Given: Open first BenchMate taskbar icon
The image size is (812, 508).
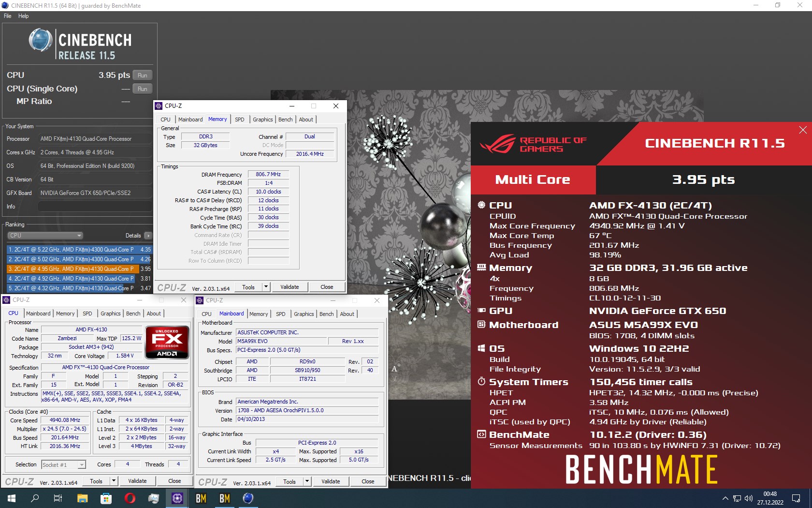Looking at the screenshot, I should point(201,498).
